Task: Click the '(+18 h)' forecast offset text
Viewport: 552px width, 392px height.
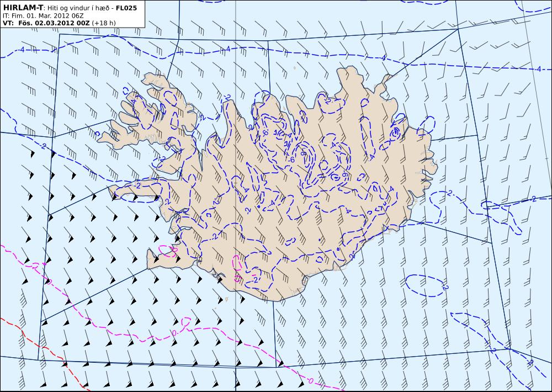Action: coord(104,23)
